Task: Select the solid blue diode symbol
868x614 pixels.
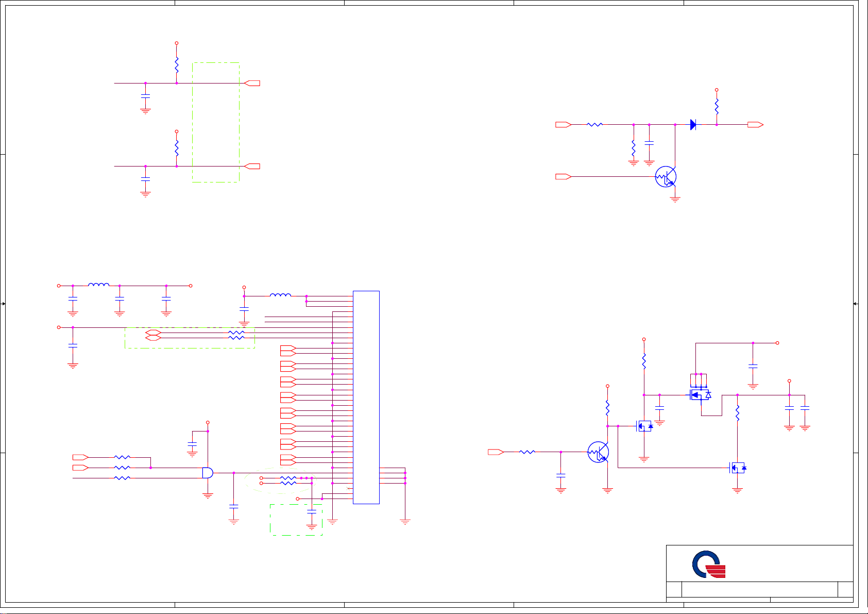Action: tap(693, 125)
